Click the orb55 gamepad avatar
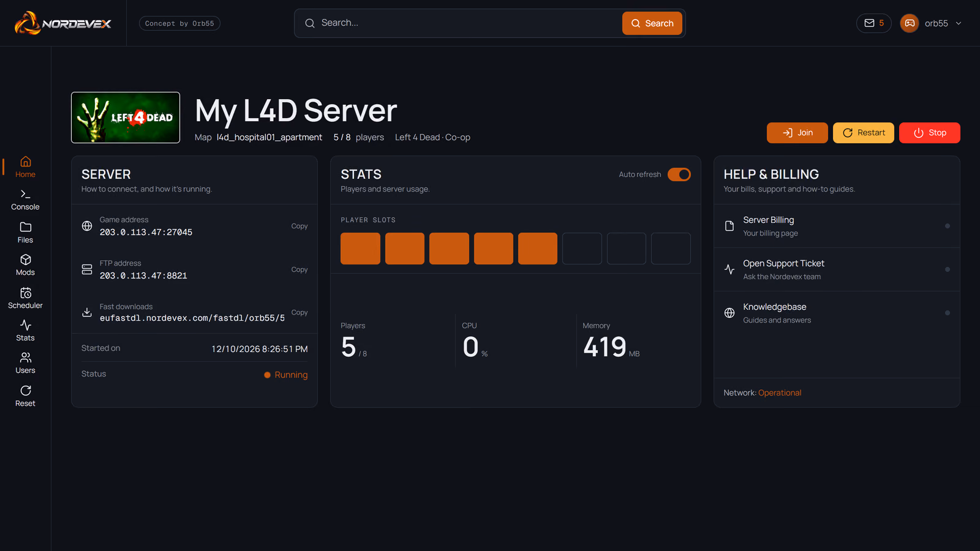The image size is (980, 551). (910, 23)
